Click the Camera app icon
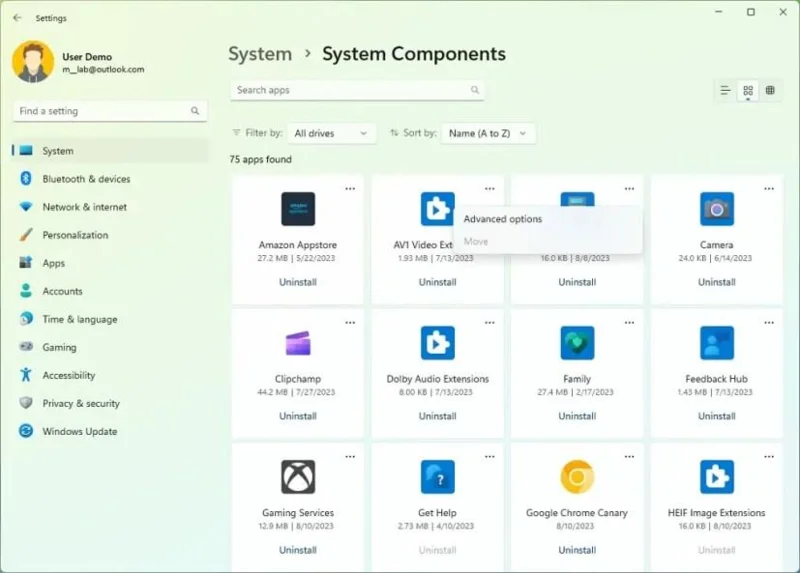The image size is (800, 573). pos(717,209)
